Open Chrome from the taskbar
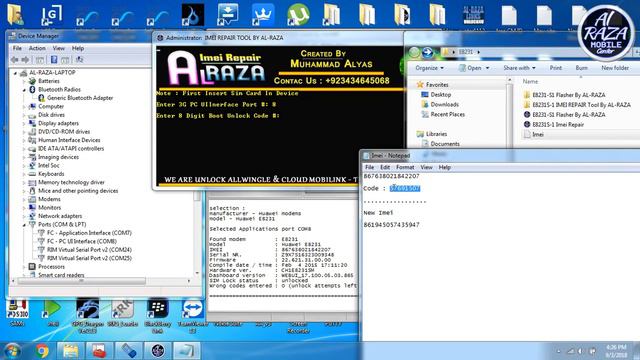 (x=42, y=351)
